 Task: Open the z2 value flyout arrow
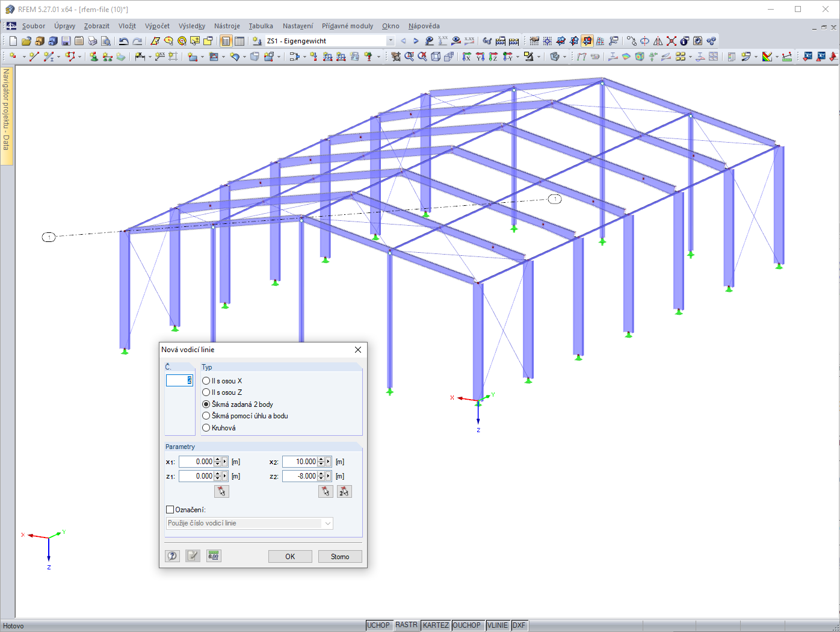click(329, 476)
